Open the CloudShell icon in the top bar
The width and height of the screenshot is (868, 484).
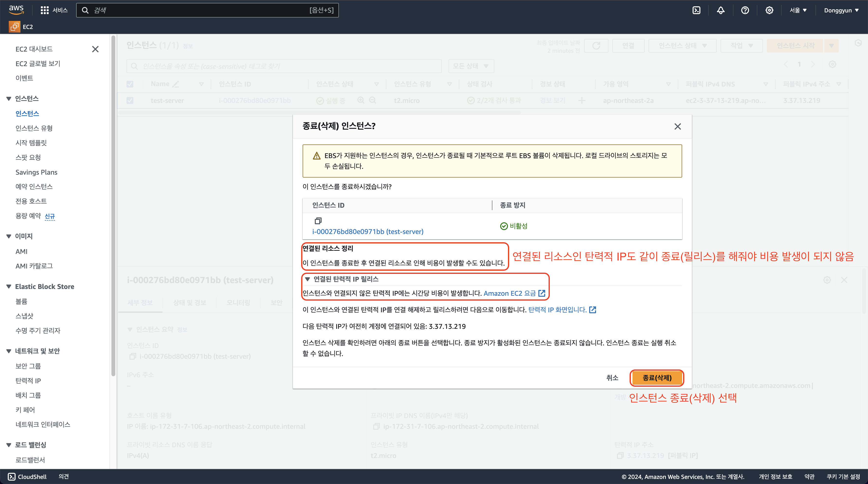pyautogui.click(x=696, y=10)
